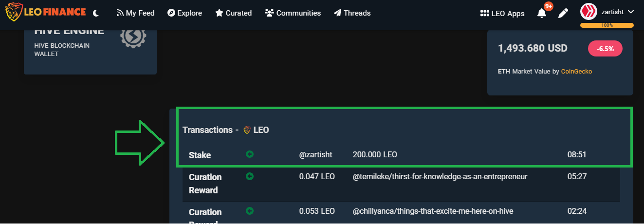Expand the zartisht account dropdown chevron
Image resolution: width=644 pixels, height=224 pixels.
tap(631, 12)
